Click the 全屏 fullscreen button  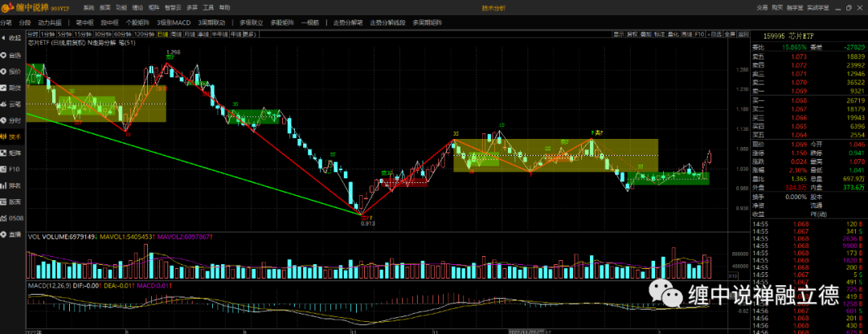pyautogui.click(x=730, y=35)
